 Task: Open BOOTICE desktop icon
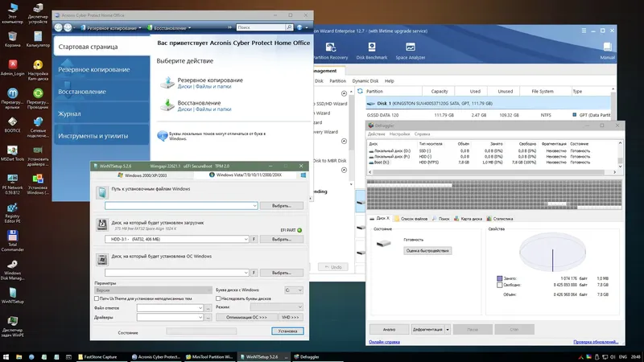(12, 125)
